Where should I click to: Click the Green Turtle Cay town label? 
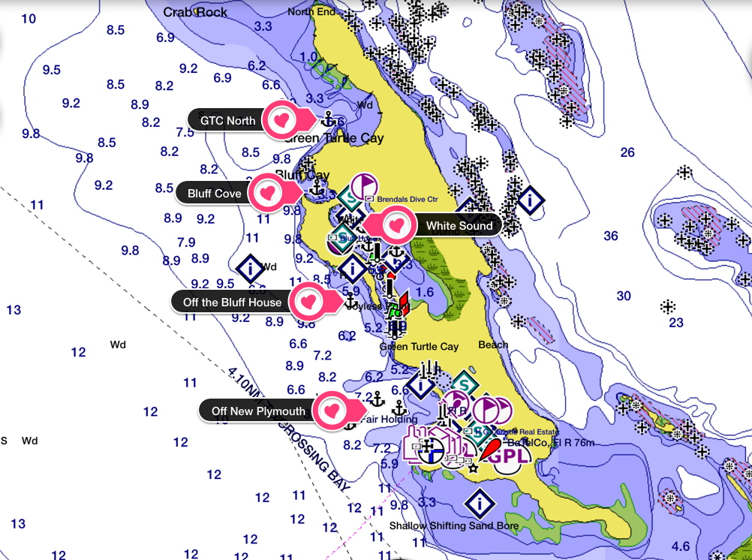point(420,347)
